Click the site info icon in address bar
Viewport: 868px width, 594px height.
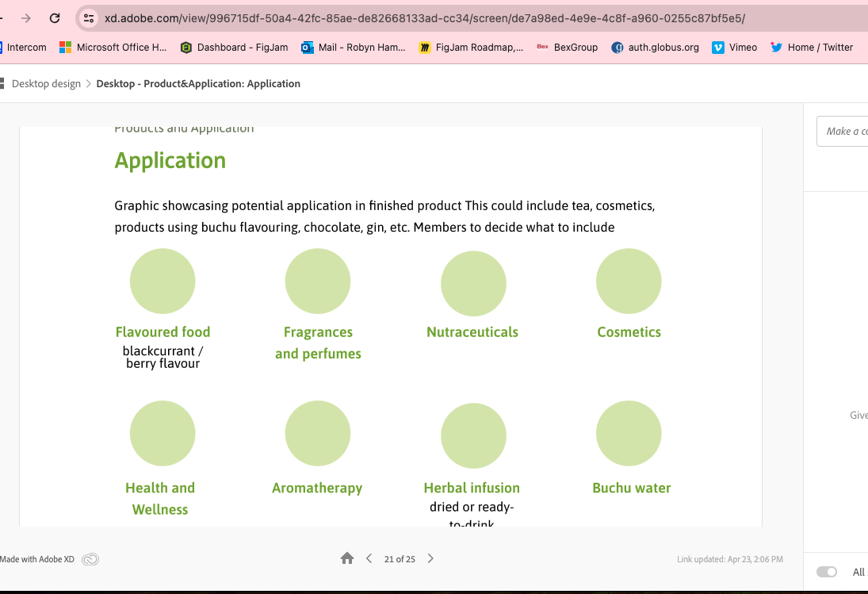click(x=89, y=18)
